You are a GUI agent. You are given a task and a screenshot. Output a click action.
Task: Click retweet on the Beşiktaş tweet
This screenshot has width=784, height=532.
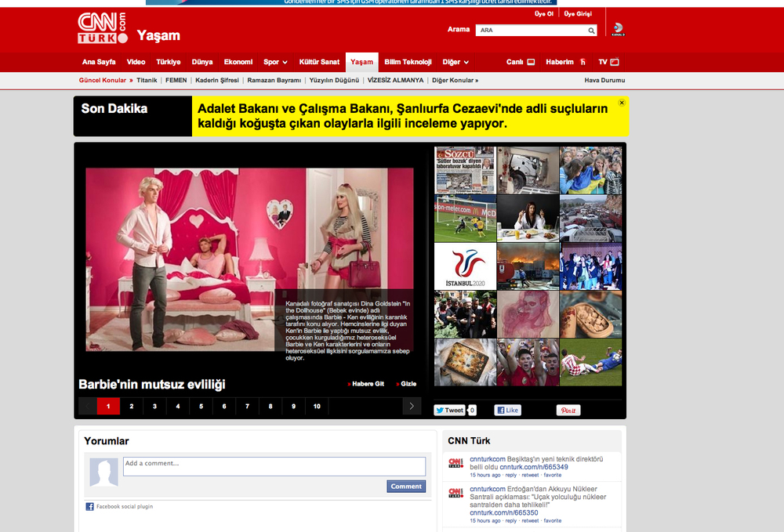pyautogui.click(x=530, y=476)
